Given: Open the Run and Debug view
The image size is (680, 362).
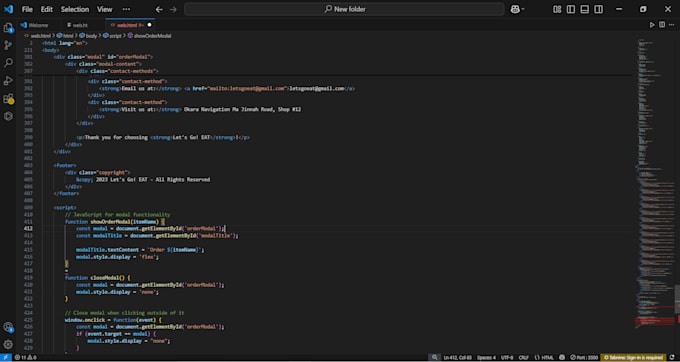Looking at the screenshot, I should click(8, 81).
